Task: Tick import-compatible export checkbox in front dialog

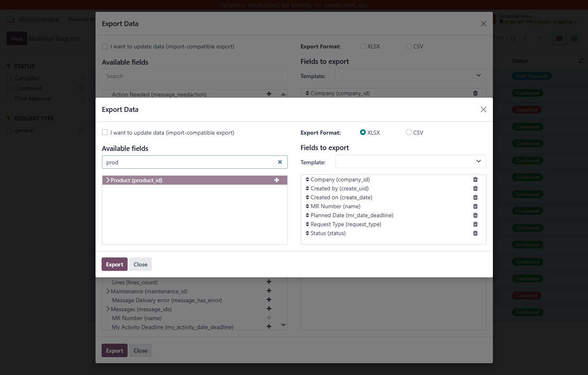Action: [x=105, y=132]
